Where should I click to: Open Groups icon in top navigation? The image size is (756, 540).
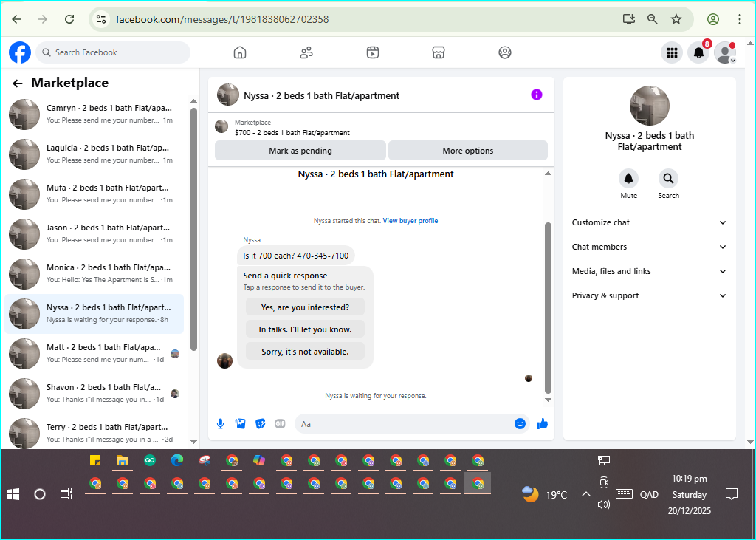click(x=505, y=52)
